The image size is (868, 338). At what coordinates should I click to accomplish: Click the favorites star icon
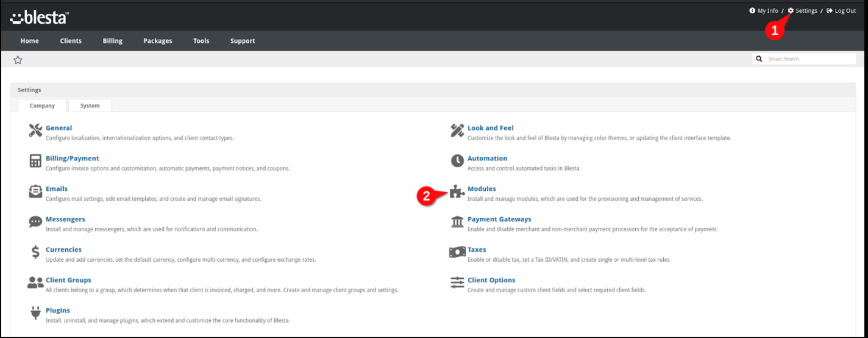click(18, 60)
